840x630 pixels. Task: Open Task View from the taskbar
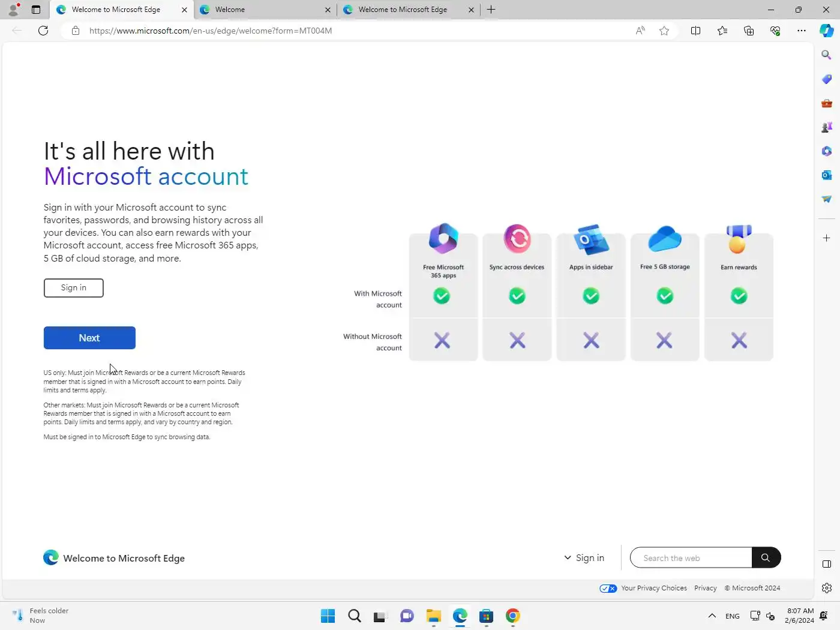(380, 616)
